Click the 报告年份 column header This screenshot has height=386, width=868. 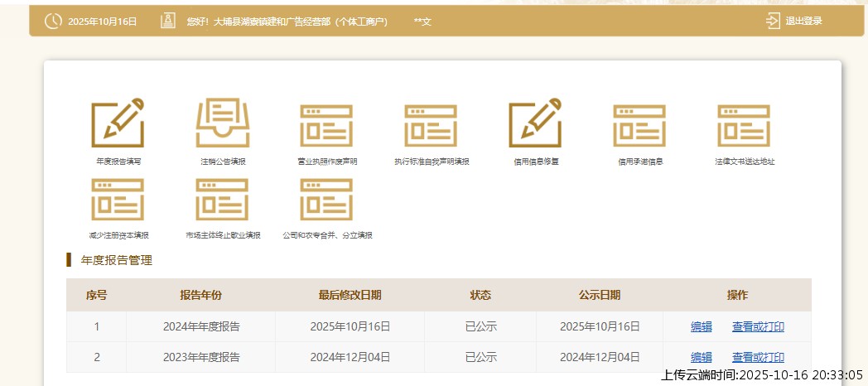(x=200, y=295)
